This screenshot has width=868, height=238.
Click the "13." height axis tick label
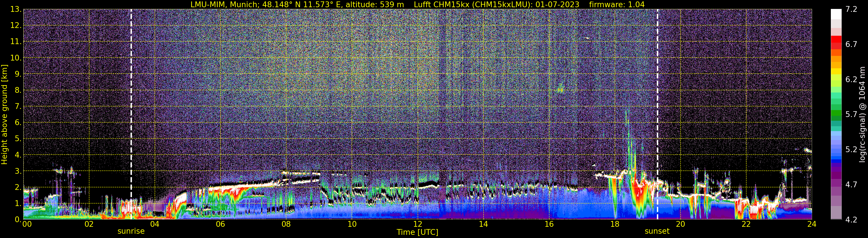click(x=16, y=10)
